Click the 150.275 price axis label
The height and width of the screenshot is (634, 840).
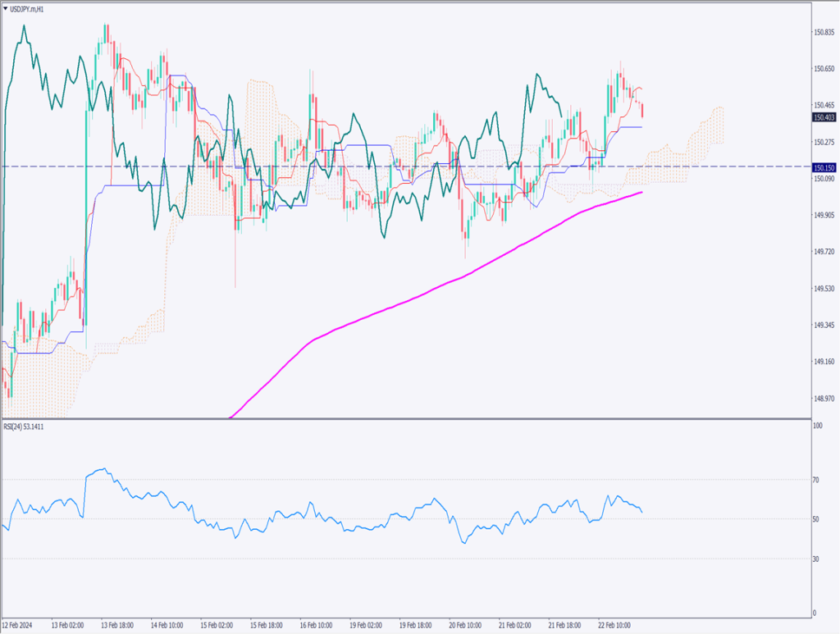tap(824, 142)
